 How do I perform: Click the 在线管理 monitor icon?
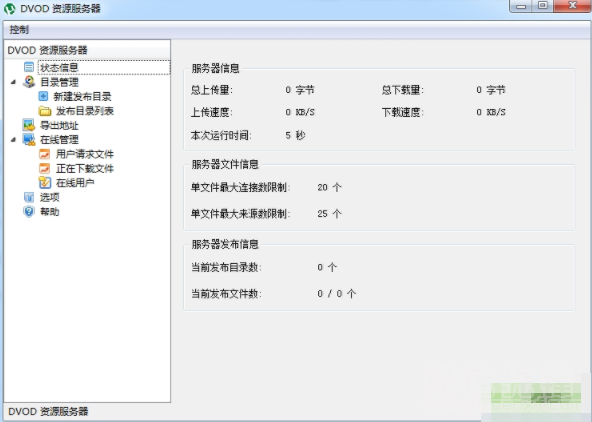(29, 139)
